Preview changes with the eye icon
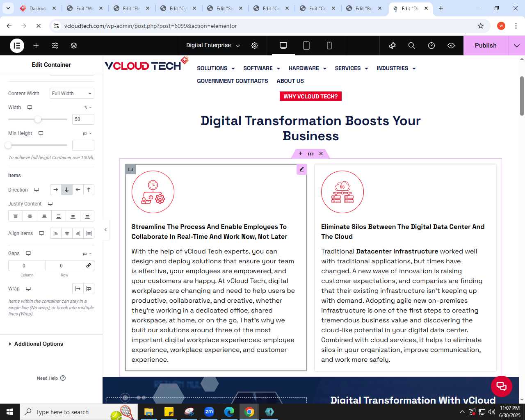The width and height of the screenshot is (525, 420). coord(451,46)
